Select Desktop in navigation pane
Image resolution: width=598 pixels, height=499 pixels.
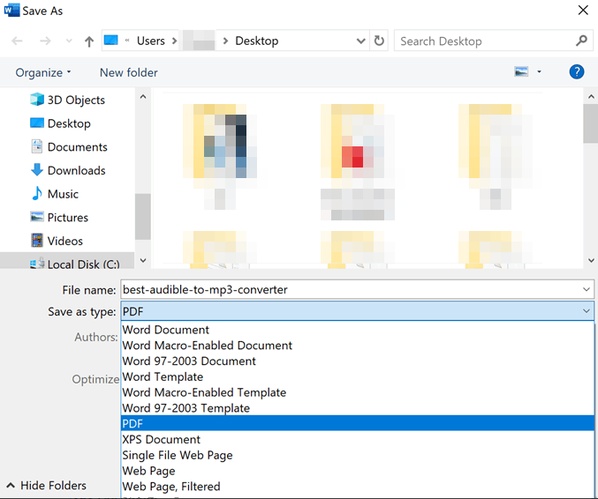60,123
